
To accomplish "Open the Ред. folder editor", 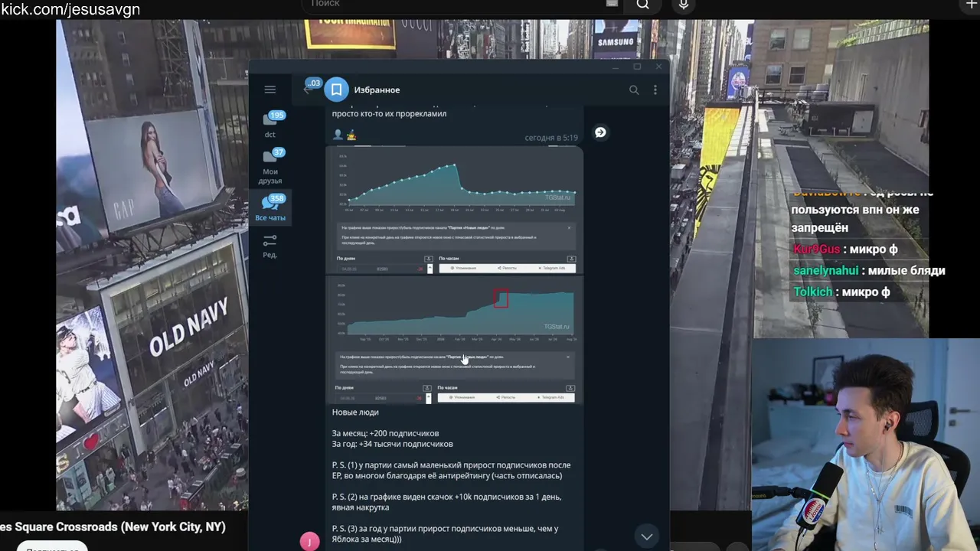I will click(270, 246).
